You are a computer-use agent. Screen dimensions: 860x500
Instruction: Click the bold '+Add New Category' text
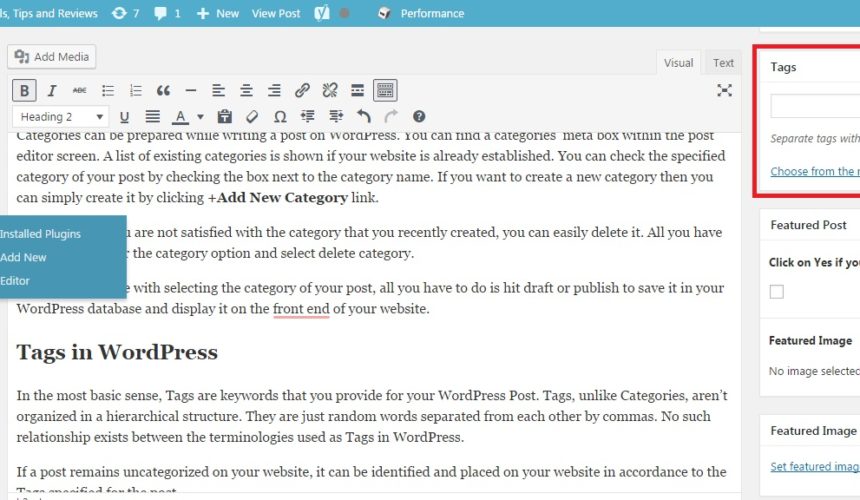pos(278,197)
